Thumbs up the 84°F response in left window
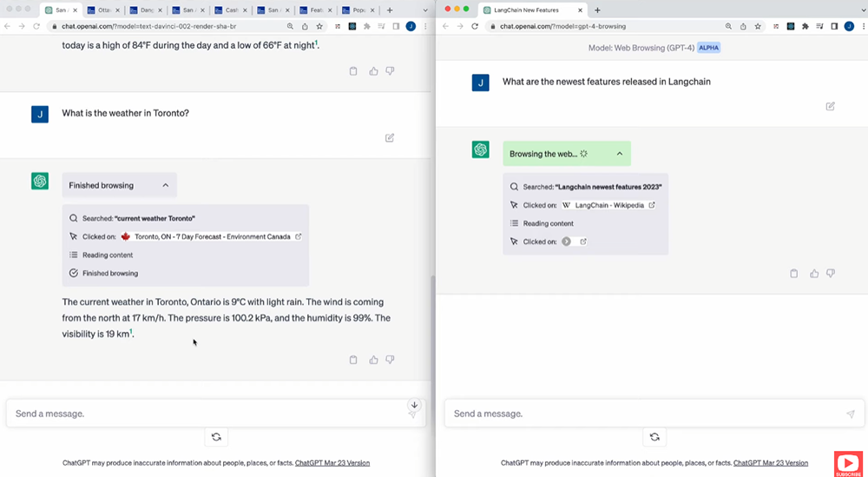868x477 pixels. click(x=373, y=71)
